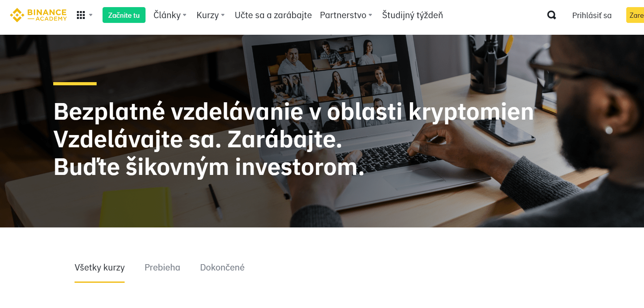644x308 pixels.
Task: Expand the arrow next to Partnerstvo
Action: click(x=370, y=15)
